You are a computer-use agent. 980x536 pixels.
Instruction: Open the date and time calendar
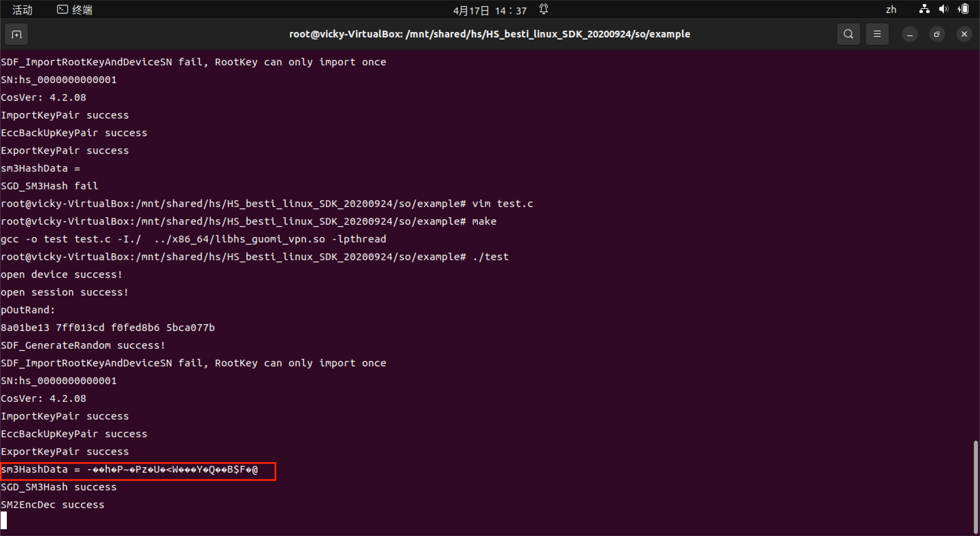coord(490,11)
